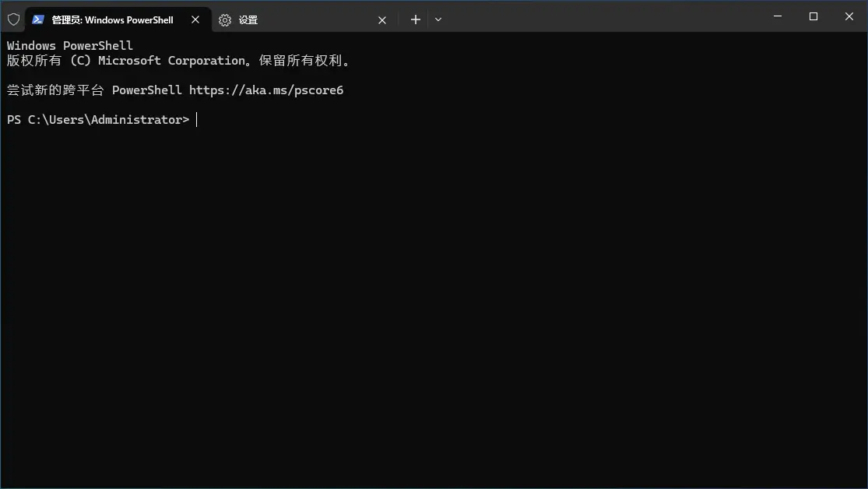Open a new tab with the plus icon
This screenshot has height=489, width=868.
(416, 19)
